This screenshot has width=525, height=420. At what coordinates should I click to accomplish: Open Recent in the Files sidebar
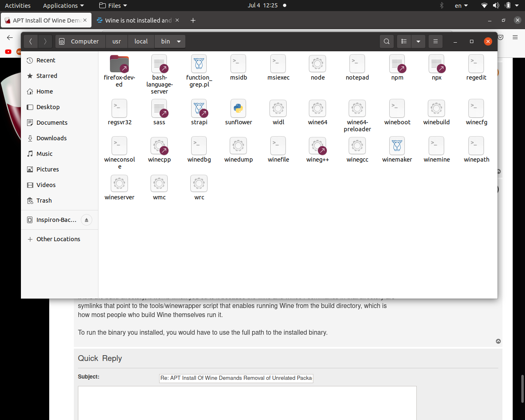point(59,60)
